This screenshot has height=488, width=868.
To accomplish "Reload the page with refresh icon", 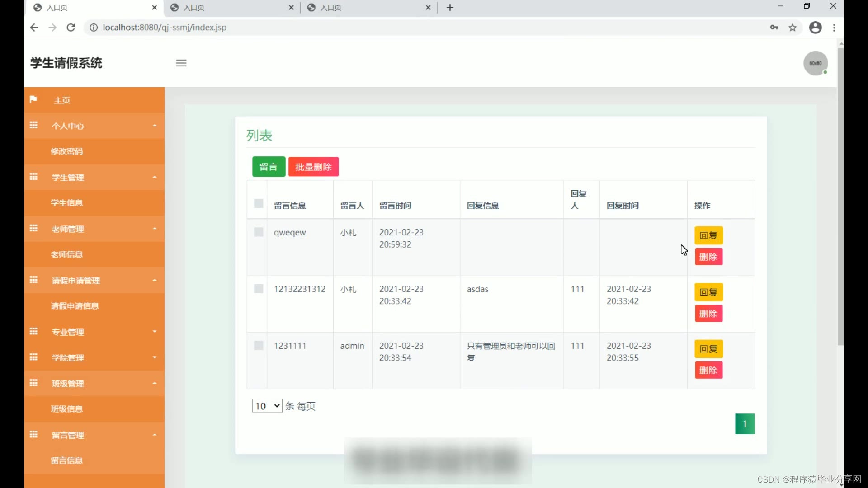I will pos(71,28).
